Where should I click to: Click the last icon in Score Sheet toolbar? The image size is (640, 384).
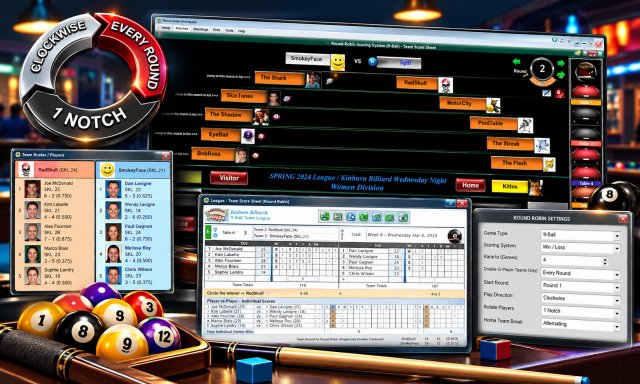(403, 218)
